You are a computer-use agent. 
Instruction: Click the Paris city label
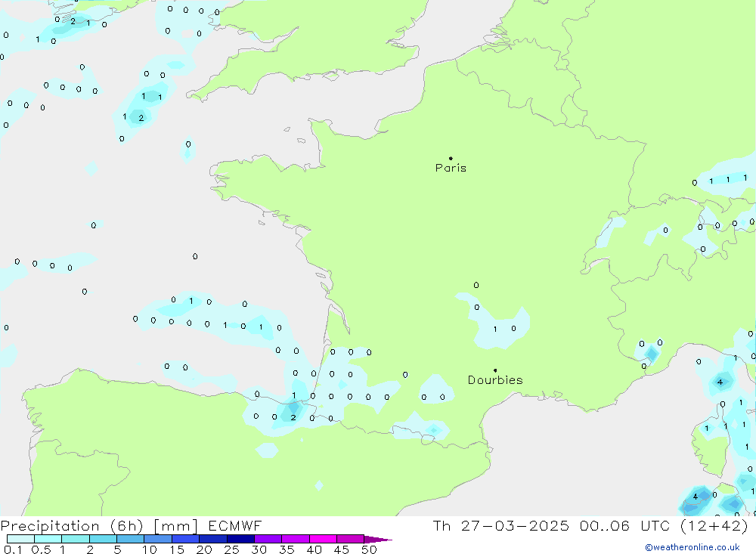(x=451, y=168)
